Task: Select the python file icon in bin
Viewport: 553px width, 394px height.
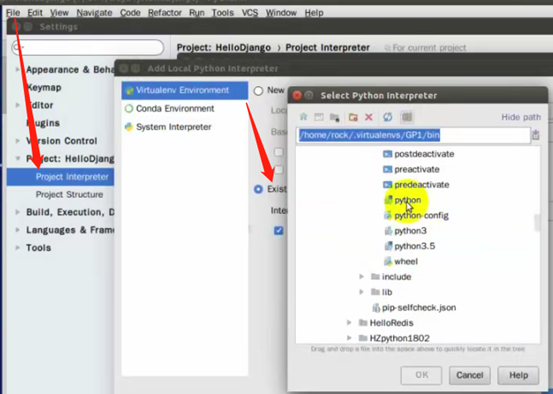Action: click(x=388, y=200)
